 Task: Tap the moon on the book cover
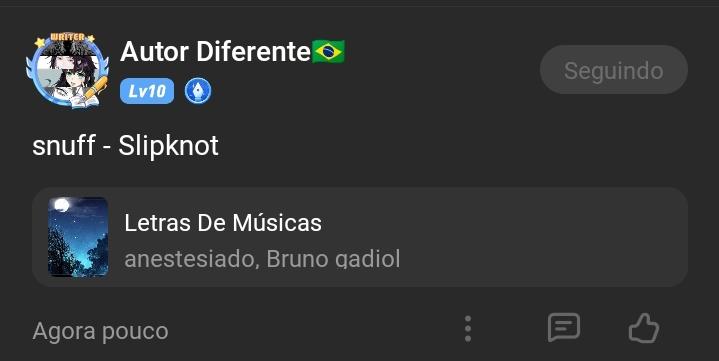coord(61,205)
